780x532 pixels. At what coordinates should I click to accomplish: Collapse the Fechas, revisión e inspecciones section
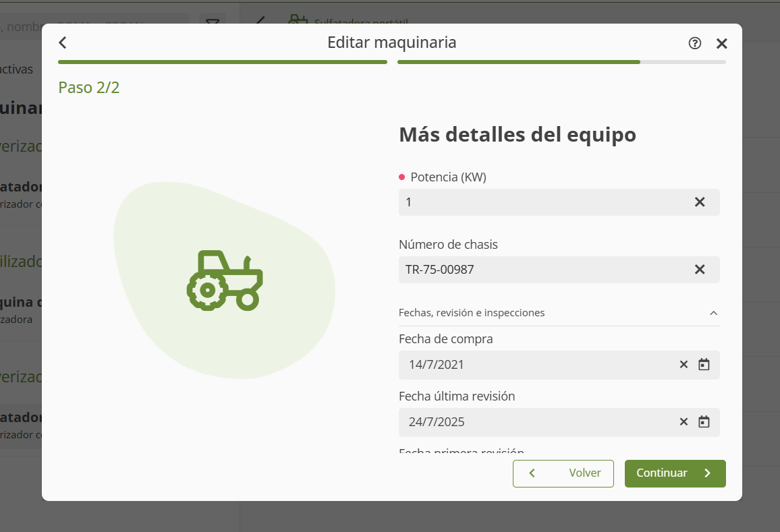(713, 313)
